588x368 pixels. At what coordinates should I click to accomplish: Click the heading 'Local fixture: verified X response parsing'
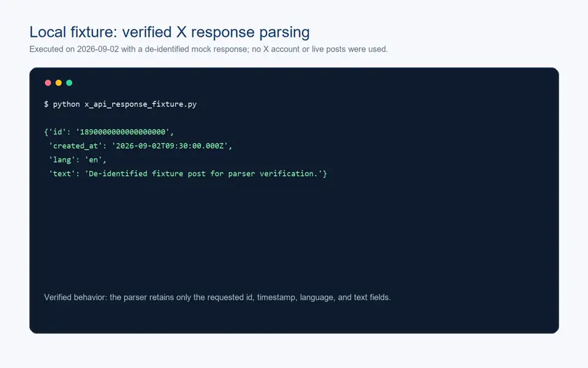tap(170, 32)
